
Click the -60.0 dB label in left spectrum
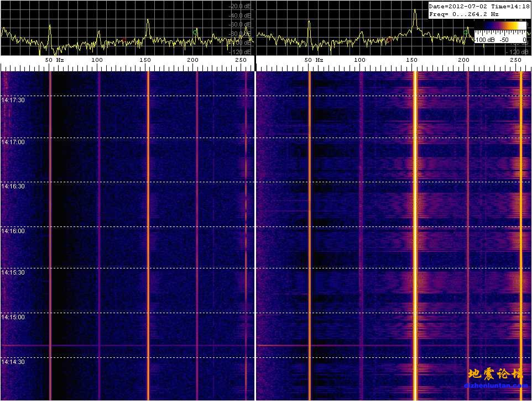point(241,25)
